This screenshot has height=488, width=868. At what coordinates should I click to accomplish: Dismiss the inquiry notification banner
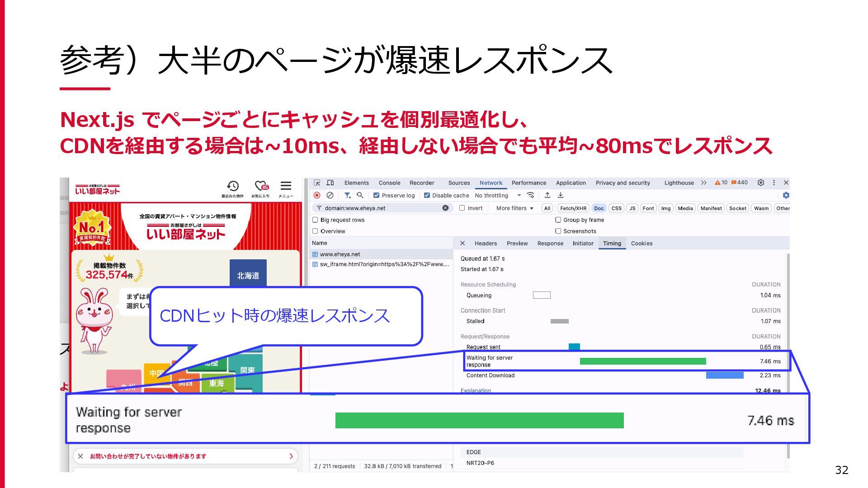80,456
